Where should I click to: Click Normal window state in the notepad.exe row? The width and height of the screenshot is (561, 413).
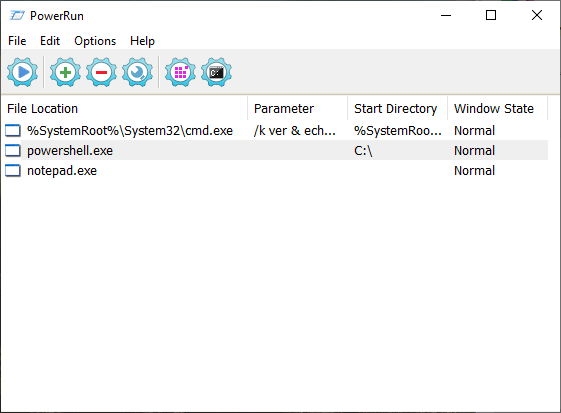coord(474,171)
